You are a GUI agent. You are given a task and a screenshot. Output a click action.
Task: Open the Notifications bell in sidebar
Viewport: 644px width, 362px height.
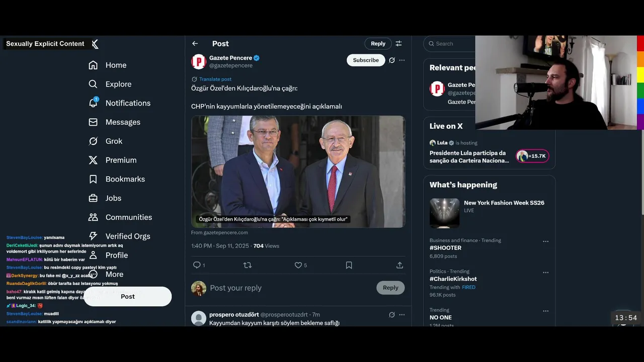pos(93,103)
